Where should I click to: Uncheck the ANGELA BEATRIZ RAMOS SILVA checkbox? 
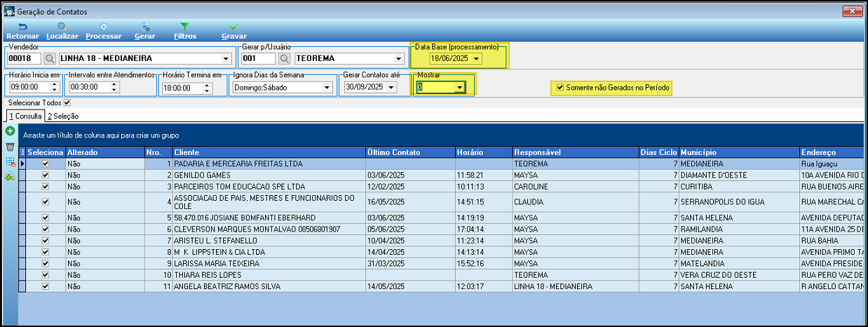pyautogui.click(x=46, y=286)
